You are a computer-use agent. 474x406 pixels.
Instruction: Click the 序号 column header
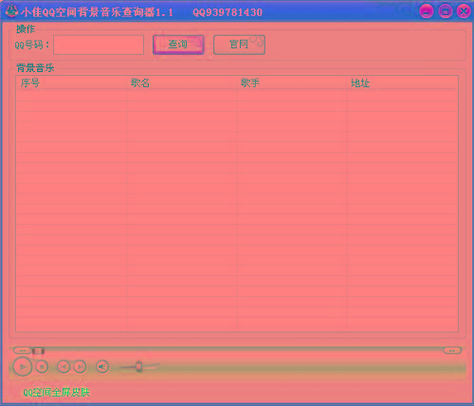pos(71,83)
